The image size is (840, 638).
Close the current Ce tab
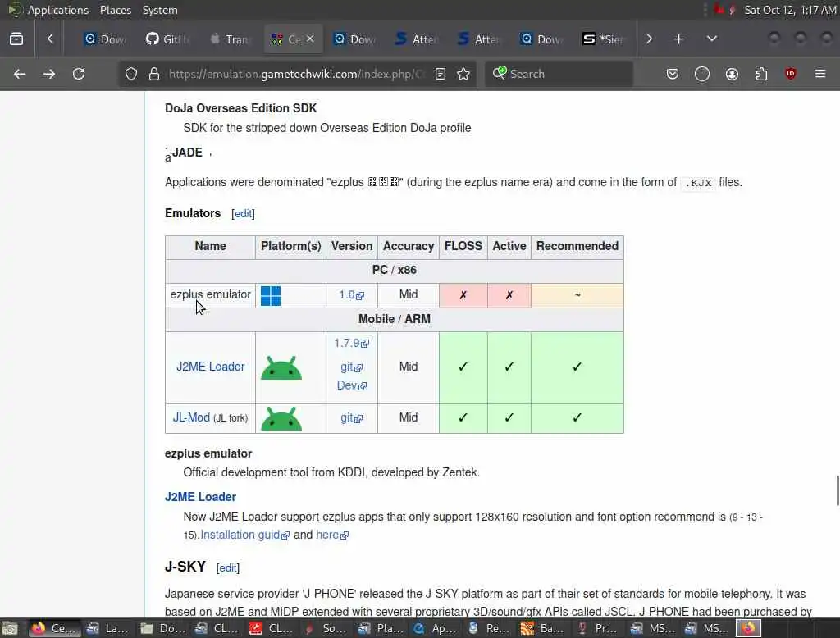(310, 39)
